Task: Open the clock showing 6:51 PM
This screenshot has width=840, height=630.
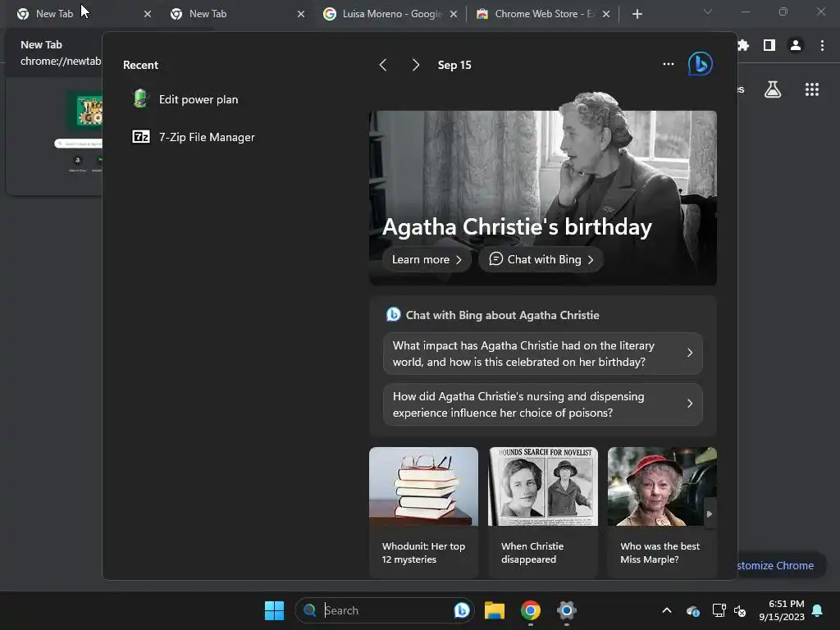Action: (x=781, y=610)
